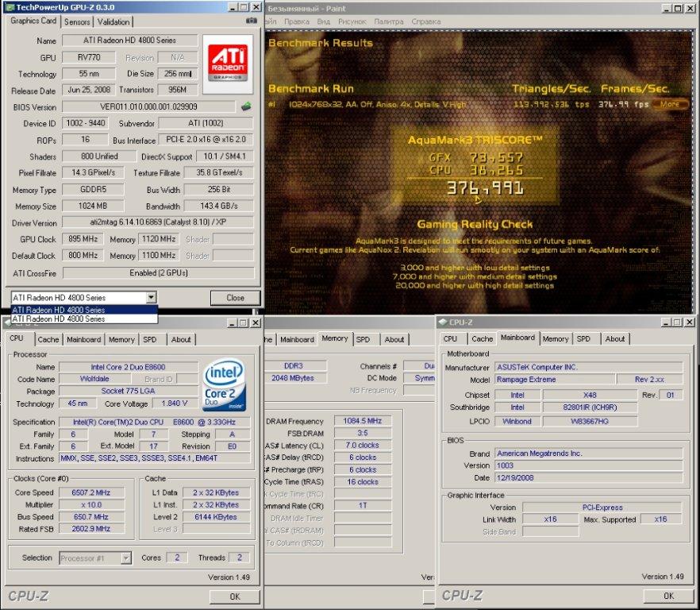Click the Intel Core 2 Duo logo
700x610 pixels.
click(224, 384)
